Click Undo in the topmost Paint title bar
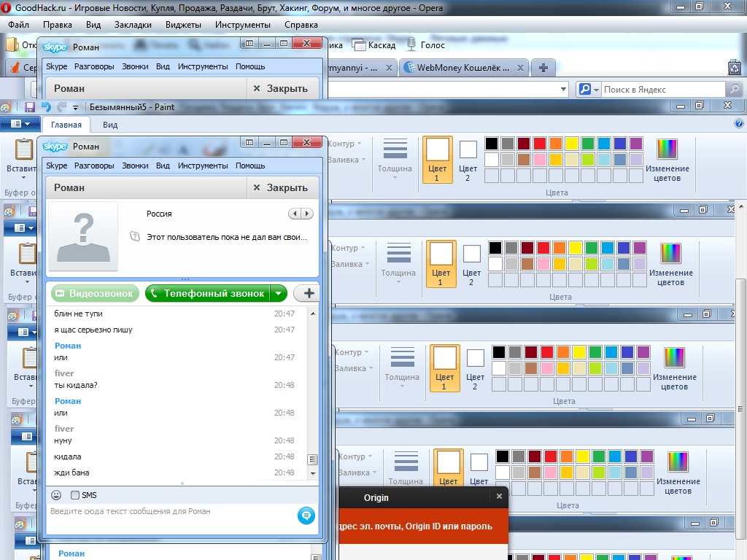The width and height of the screenshot is (747, 560). click(46, 107)
